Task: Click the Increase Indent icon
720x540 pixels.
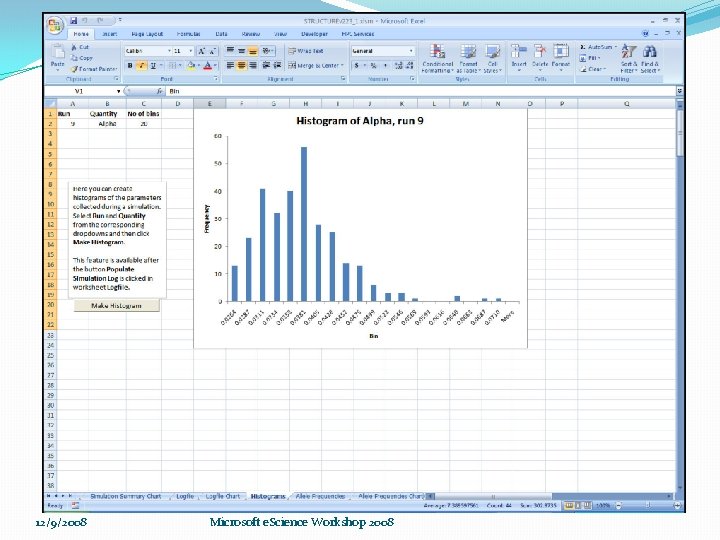Action: (277, 66)
